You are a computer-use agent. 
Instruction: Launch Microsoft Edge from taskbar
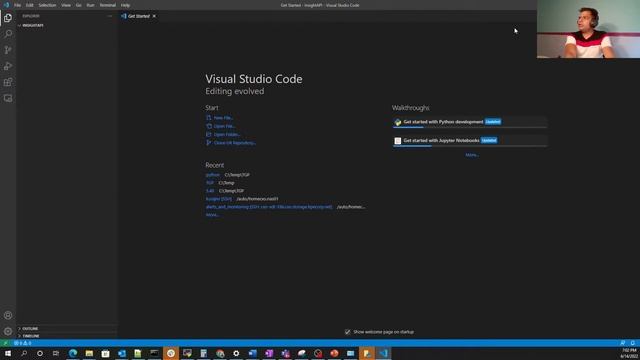coord(73,353)
